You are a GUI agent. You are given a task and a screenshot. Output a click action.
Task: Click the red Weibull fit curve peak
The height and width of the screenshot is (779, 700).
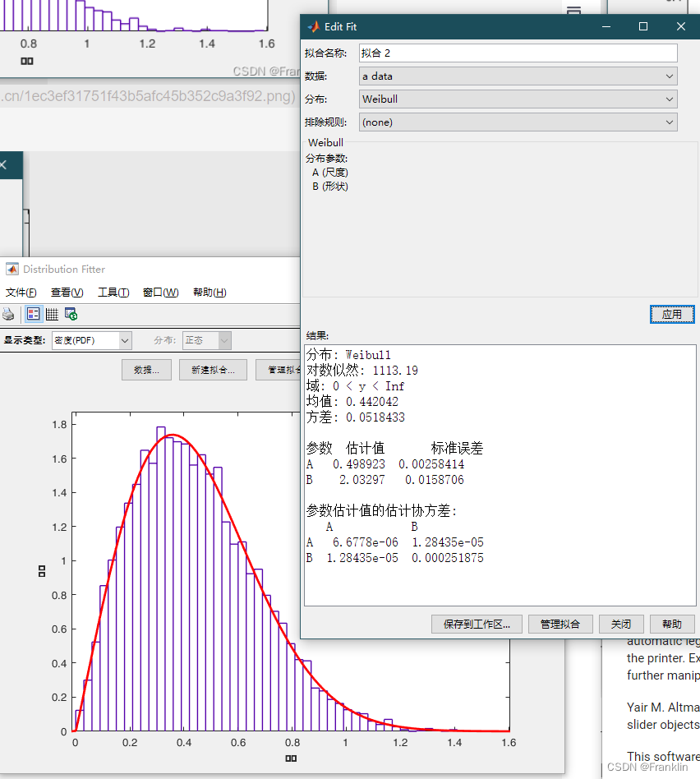pos(173,436)
